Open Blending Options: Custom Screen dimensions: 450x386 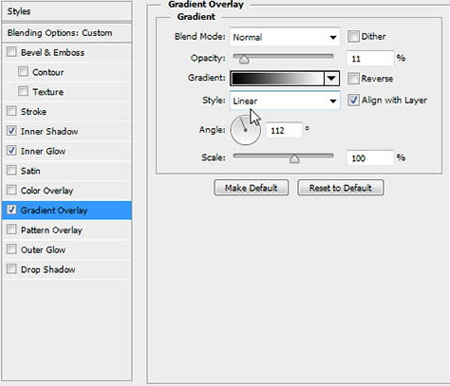tap(67, 33)
